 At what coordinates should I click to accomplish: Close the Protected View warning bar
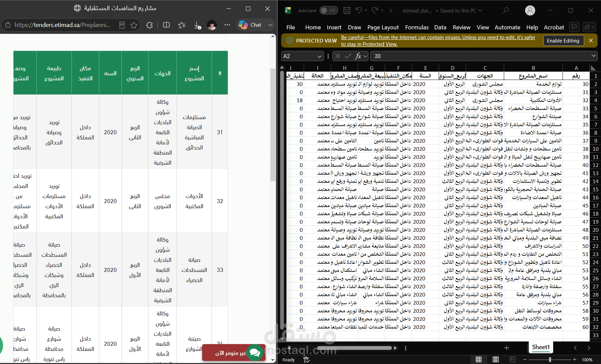pyautogui.click(x=591, y=40)
